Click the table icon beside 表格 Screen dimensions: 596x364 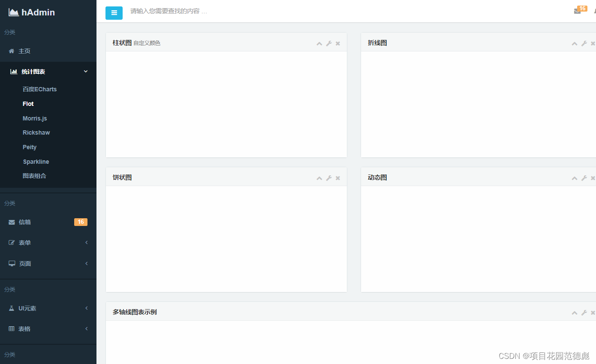coord(12,329)
